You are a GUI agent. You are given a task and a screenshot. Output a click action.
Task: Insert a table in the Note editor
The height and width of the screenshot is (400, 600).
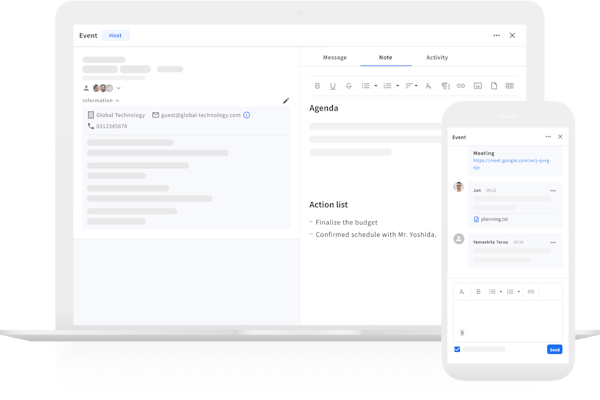click(509, 86)
